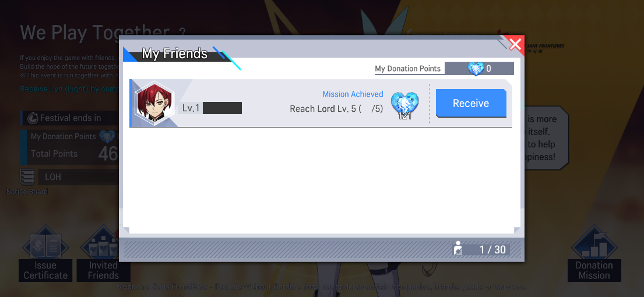Viewport: 644px width, 297px height.
Task: Click the Lv.1 friend name field
Action: (x=210, y=108)
